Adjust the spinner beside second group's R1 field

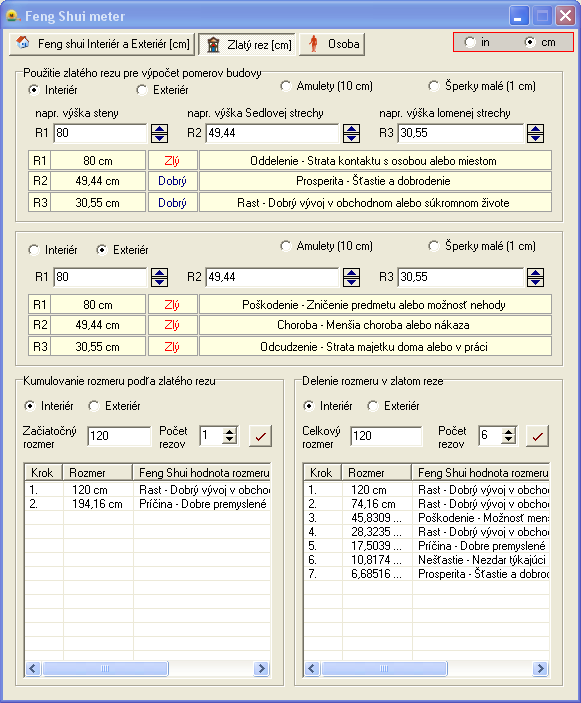pyautogui.click(x=159, y=277)
